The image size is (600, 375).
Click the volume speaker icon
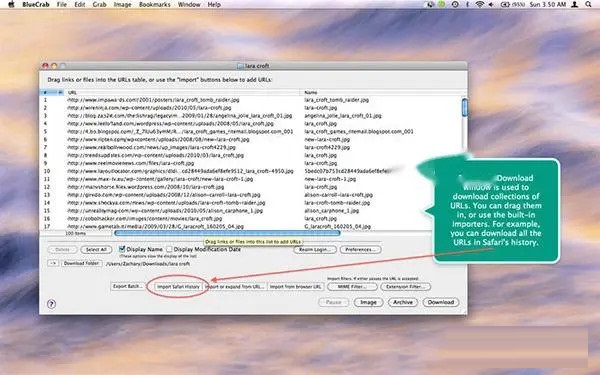491,4
